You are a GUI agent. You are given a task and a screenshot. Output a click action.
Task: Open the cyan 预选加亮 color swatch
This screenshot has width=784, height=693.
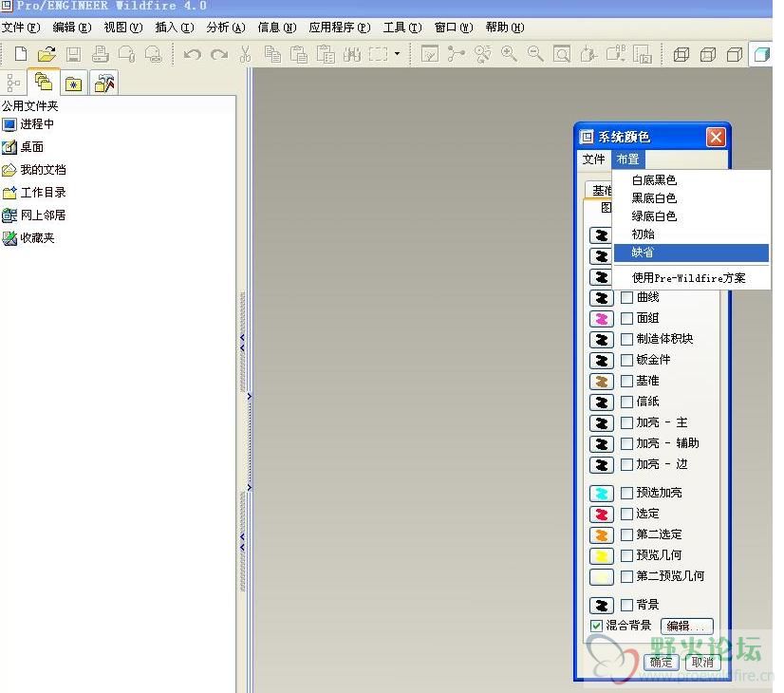(602, 494)
